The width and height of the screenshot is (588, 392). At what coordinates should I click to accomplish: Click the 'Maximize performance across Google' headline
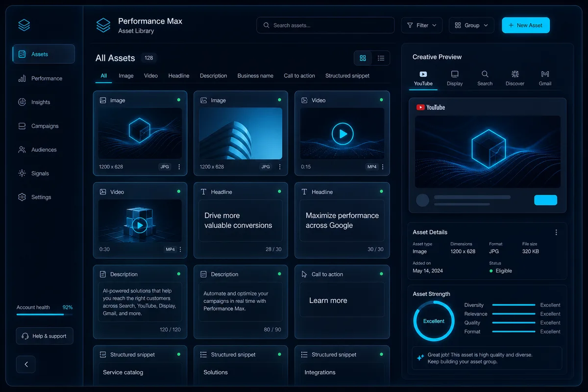pyautogui.click(x=342, y=220)
